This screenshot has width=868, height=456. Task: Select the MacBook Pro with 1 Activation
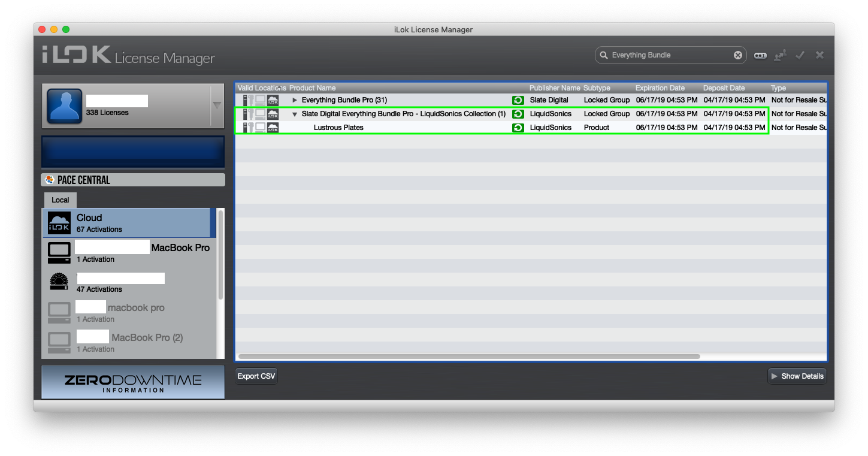pos(128,253)
